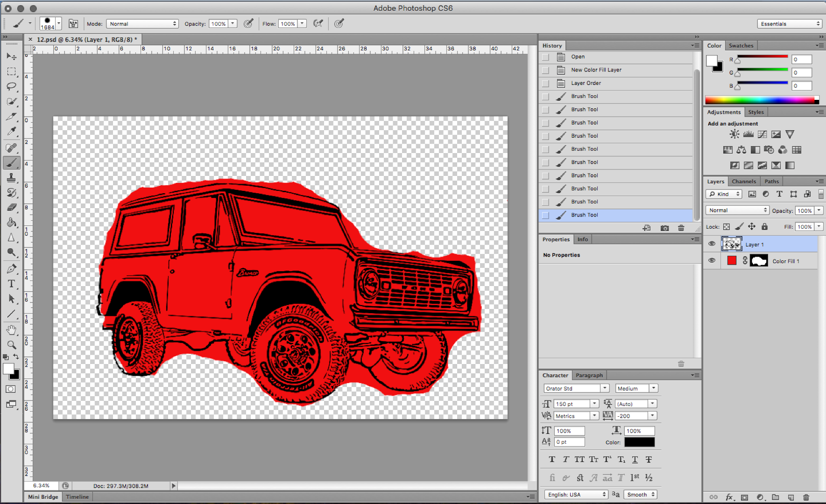Add a Brightness/Contrast adjustment
826x504 pixels.
[x=734, y=134]
